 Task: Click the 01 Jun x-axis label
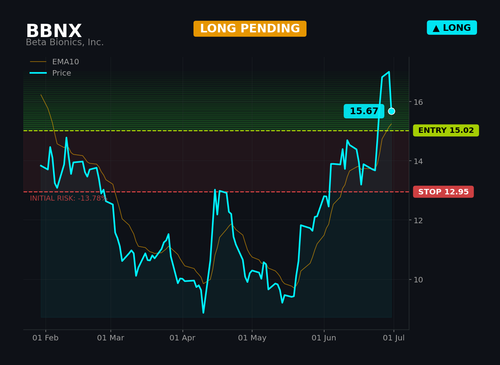point(324,338)
